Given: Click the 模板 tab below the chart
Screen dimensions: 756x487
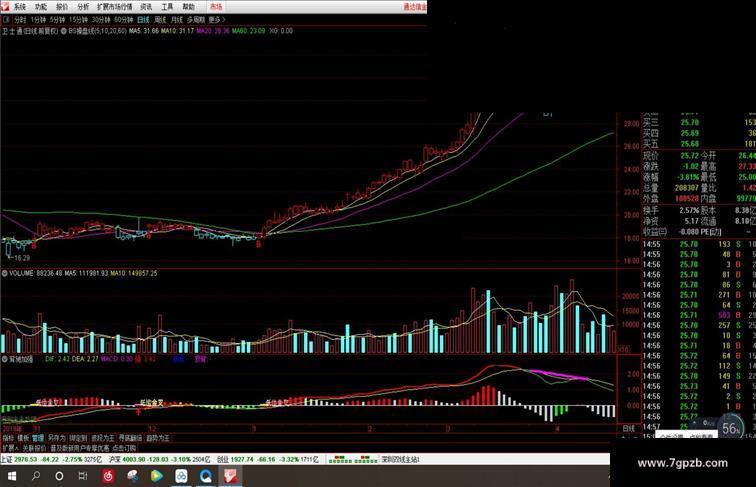Looking at the screenshot, I should [23, 438].
